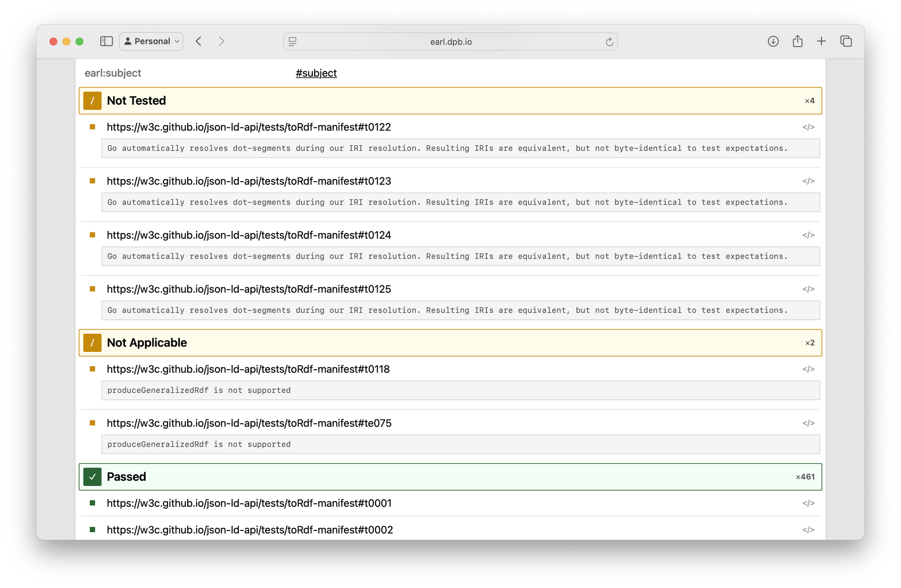Reload the earl.dpb.io page
The width and height of the screenshot is (901, 588).
(x=609, y=41)
